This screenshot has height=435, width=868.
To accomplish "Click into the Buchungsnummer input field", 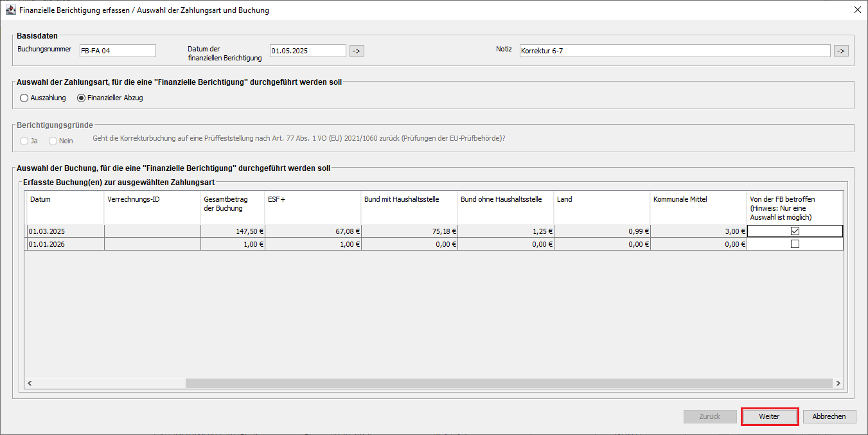I will tap(117, 51).
